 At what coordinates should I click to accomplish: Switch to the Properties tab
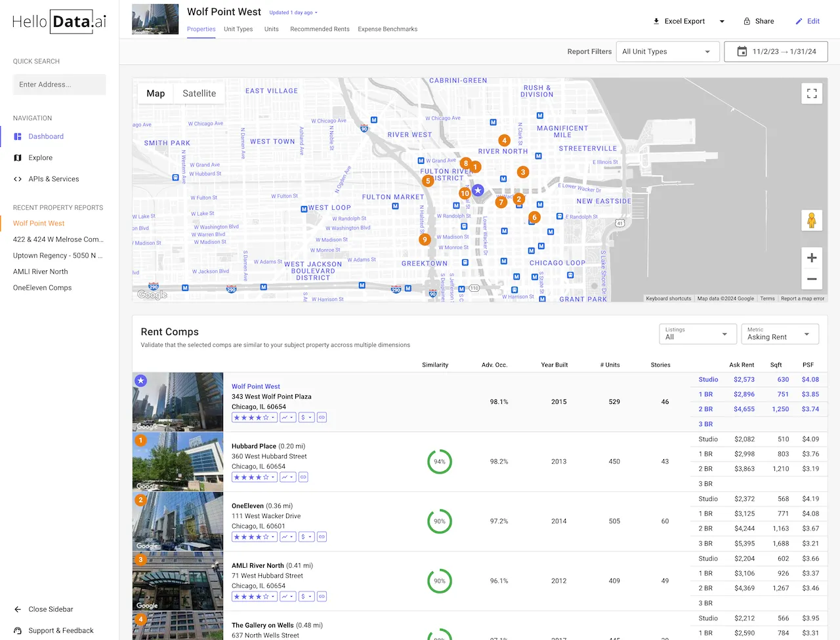pyautogui.click(x=201, y=29)
